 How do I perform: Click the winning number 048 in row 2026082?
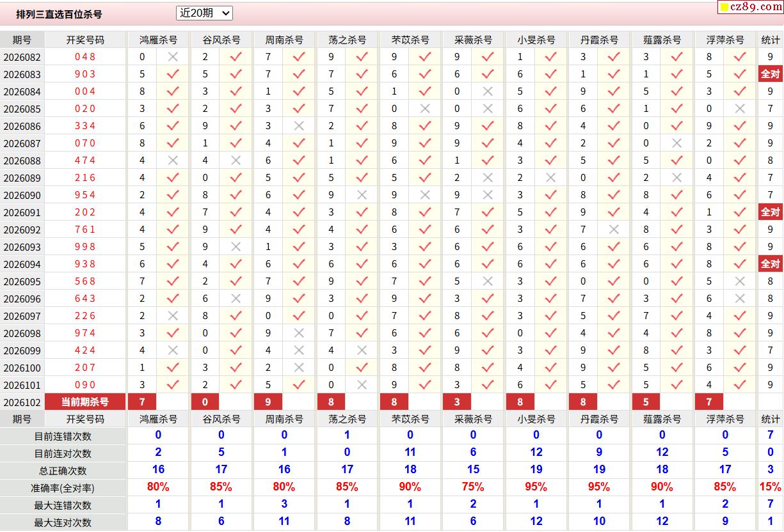[x=85, y=57]
